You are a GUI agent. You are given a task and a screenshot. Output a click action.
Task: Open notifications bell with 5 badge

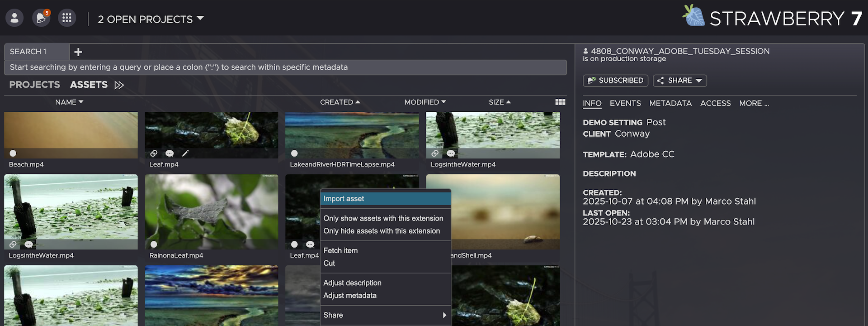pos(41,18)
